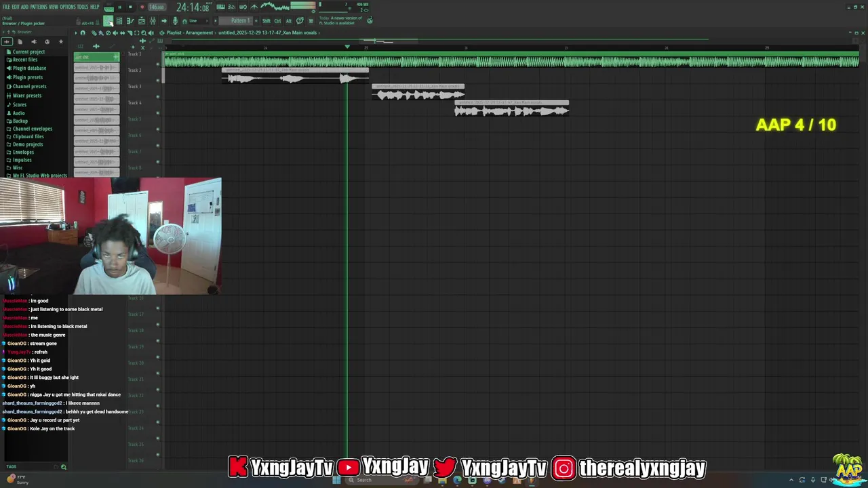Open the OPTIONS menu
Screen dimensions: 868x488
(68, 7)
